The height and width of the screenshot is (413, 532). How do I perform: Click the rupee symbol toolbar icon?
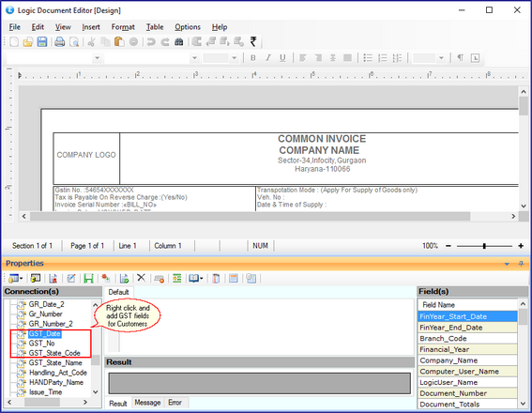tap(253, 41)
